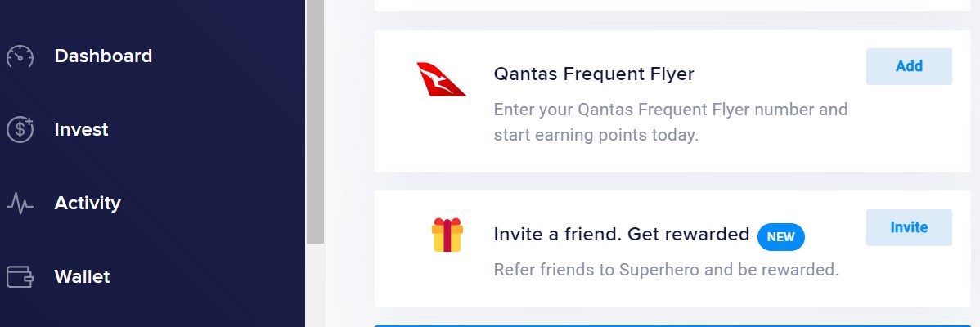Click the Qantas points description text
980x327 pixels.
coord(671,123)
